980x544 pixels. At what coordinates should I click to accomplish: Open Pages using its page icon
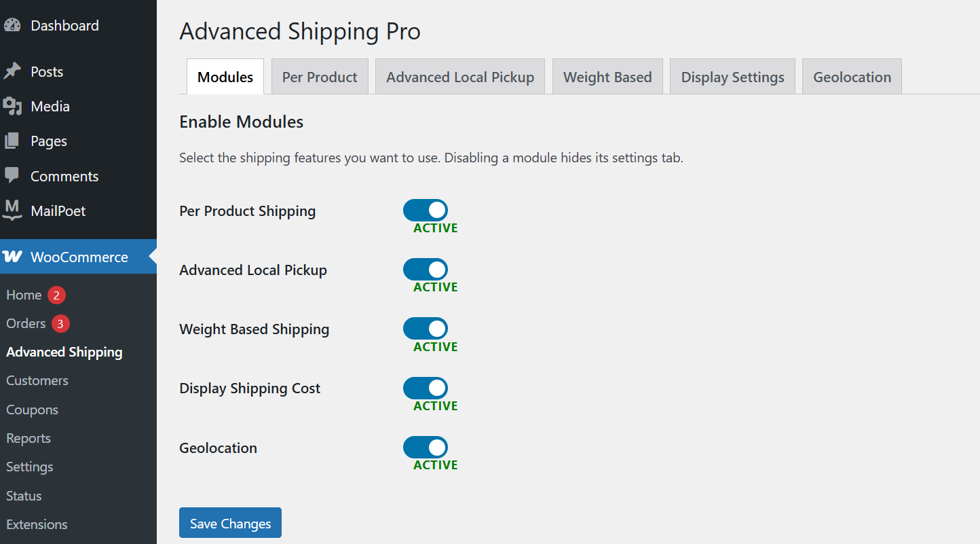pyautogui.click(x=13, y=141)
